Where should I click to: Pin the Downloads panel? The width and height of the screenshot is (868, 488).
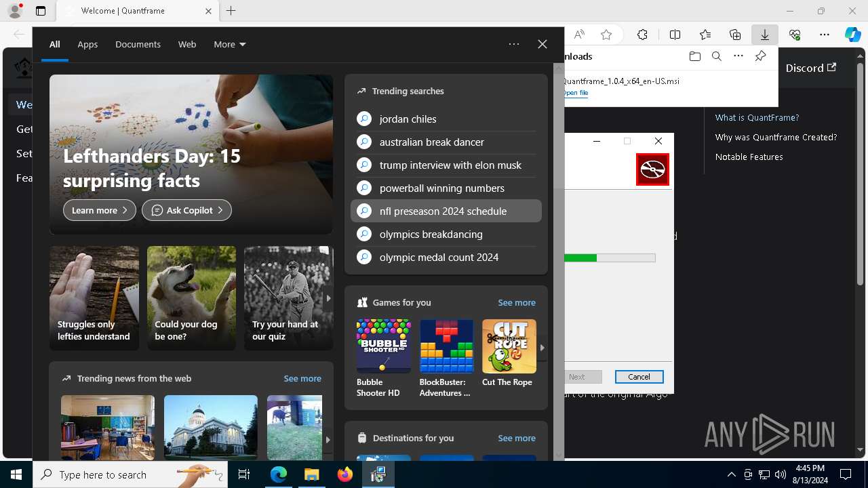click(x=760, y=56)
